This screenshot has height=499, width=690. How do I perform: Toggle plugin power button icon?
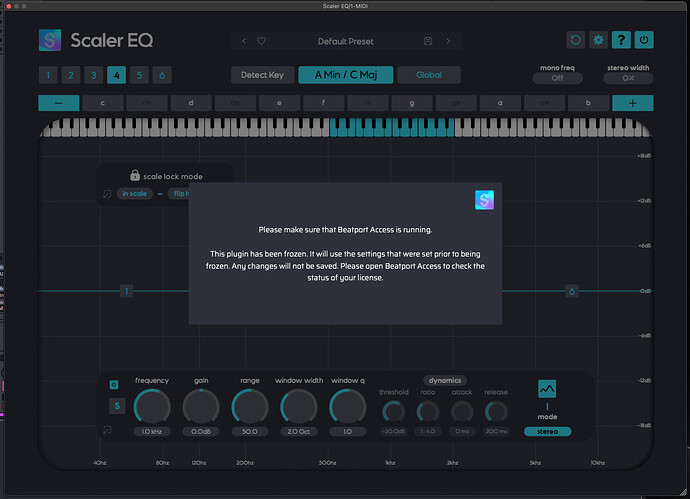click(x=644, y=40)
